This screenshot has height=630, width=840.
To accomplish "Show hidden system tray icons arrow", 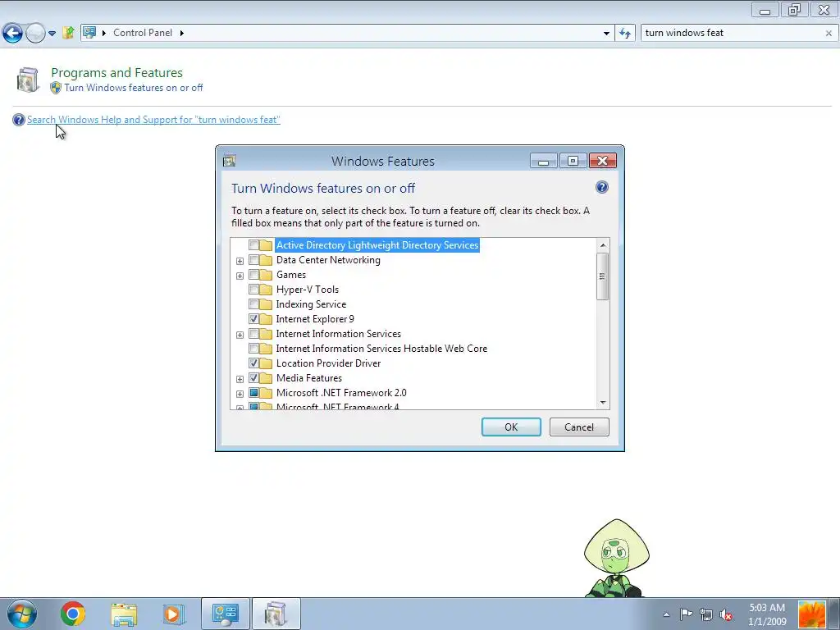I will [666, 614].
